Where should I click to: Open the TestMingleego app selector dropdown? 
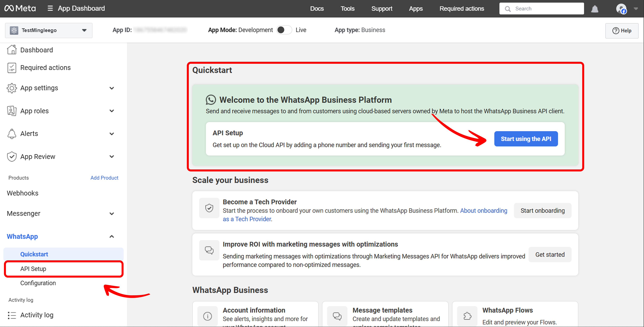[x=49, y=30]
